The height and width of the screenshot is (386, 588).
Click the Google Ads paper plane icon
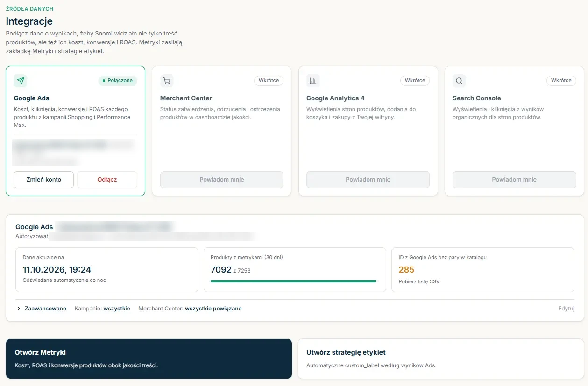click(x=21, y=81)
